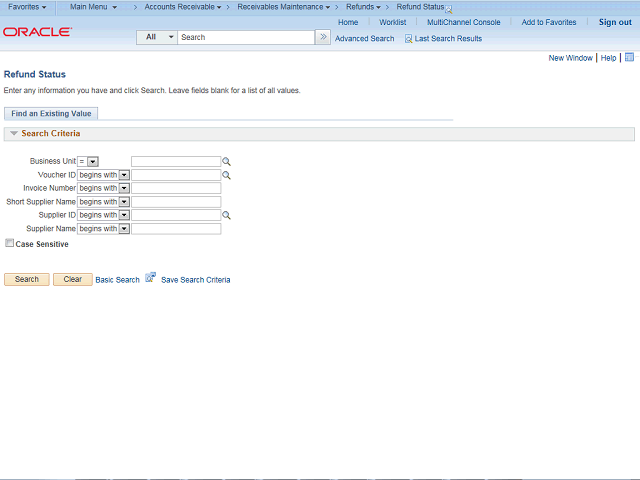The image size is (640, 480).
Task: Click the Clear button
Action: (x=73, y=279)
